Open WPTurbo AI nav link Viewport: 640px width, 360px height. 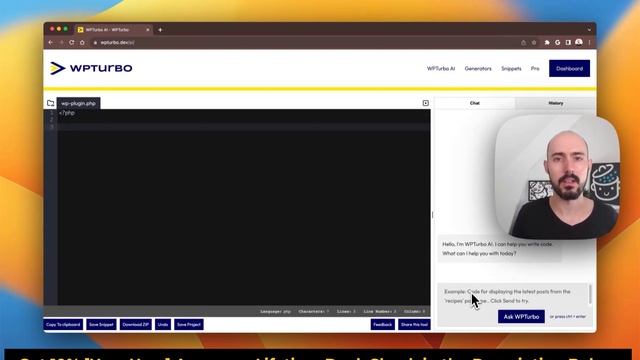[x=441, y=69]
